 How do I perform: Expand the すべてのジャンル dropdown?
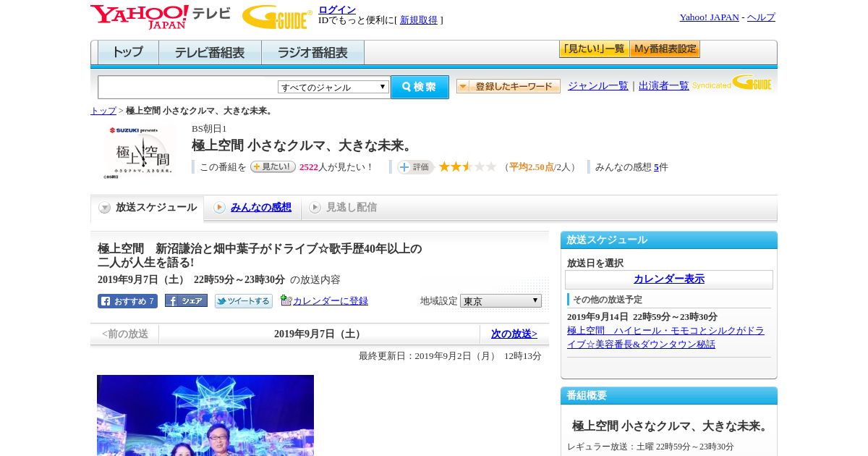pyautogui.click(x=333, y=87)
